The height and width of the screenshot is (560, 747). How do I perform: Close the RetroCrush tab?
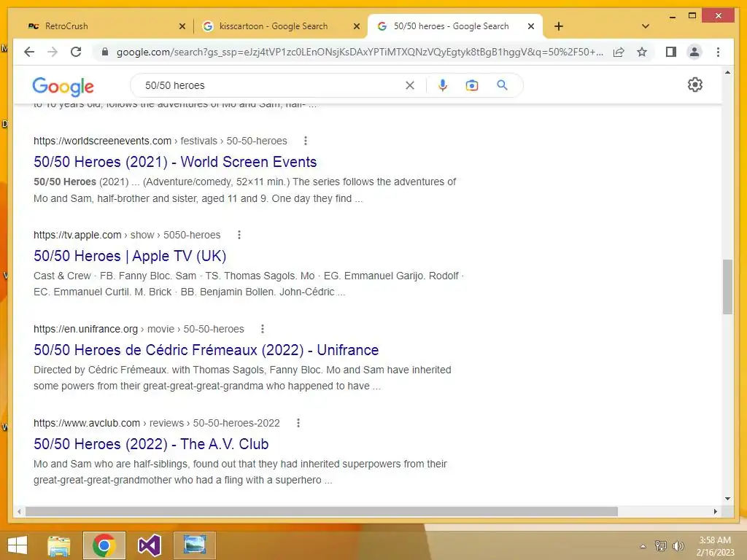pyautogui.click(x=182, y=27)
